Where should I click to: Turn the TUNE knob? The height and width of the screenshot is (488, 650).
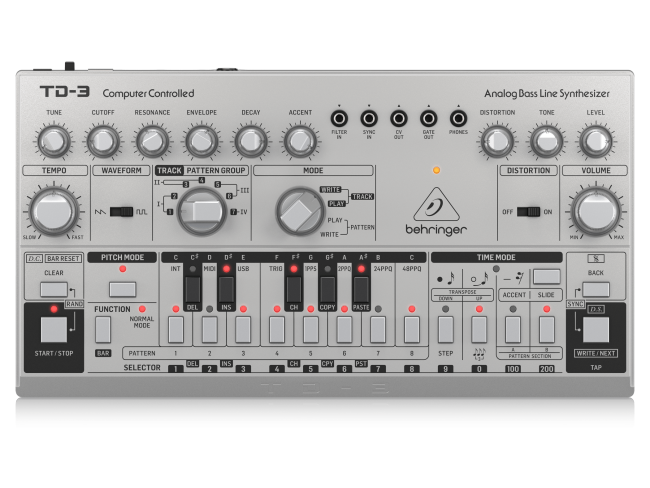pos(54,141)
